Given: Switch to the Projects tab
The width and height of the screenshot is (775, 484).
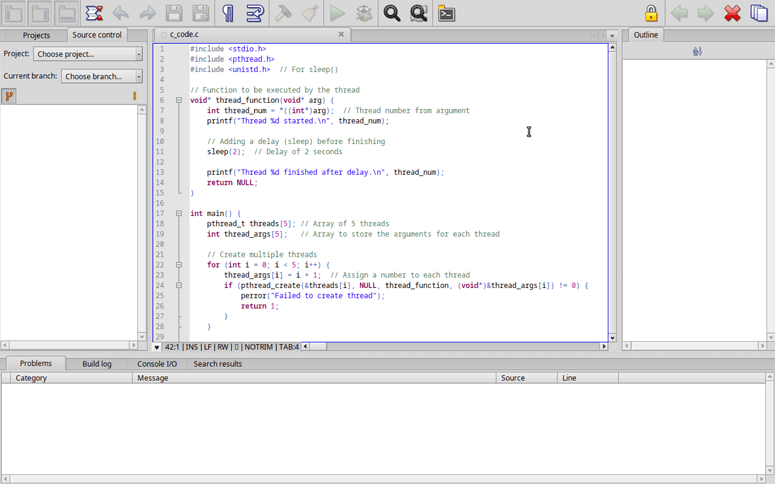Looking at the screenshot, I should coord(36,35).
